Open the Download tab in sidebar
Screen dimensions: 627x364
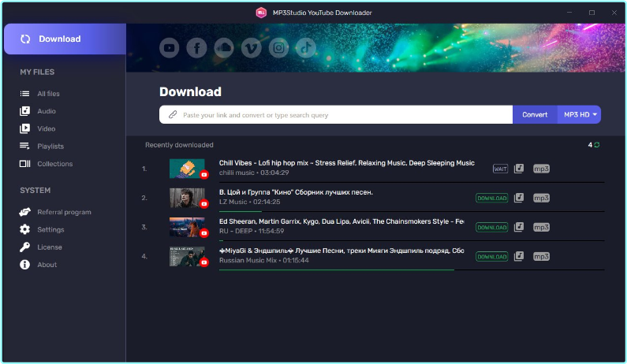tap(65, 39)
